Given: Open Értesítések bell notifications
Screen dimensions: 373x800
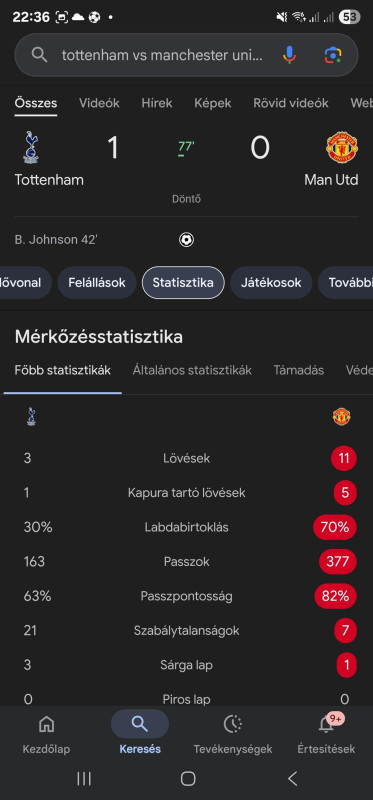Looking at the screenshot, I should 327,723.
